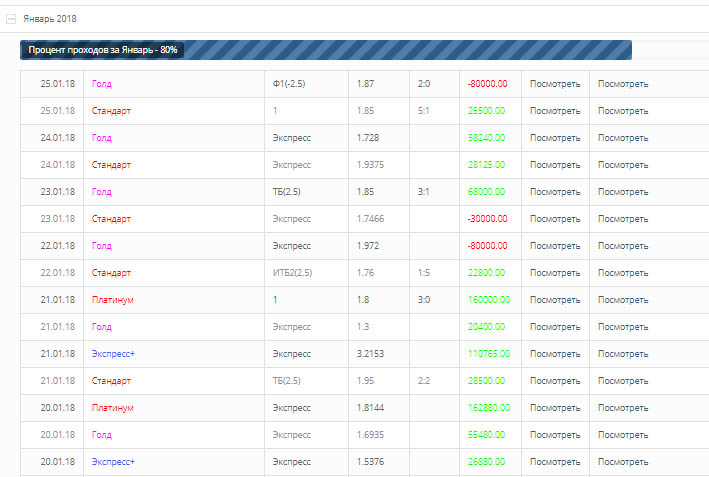Click the Январь 2018 section title
Image resolution: width=709 pixels, height=477 pixels.
(50, 19)
